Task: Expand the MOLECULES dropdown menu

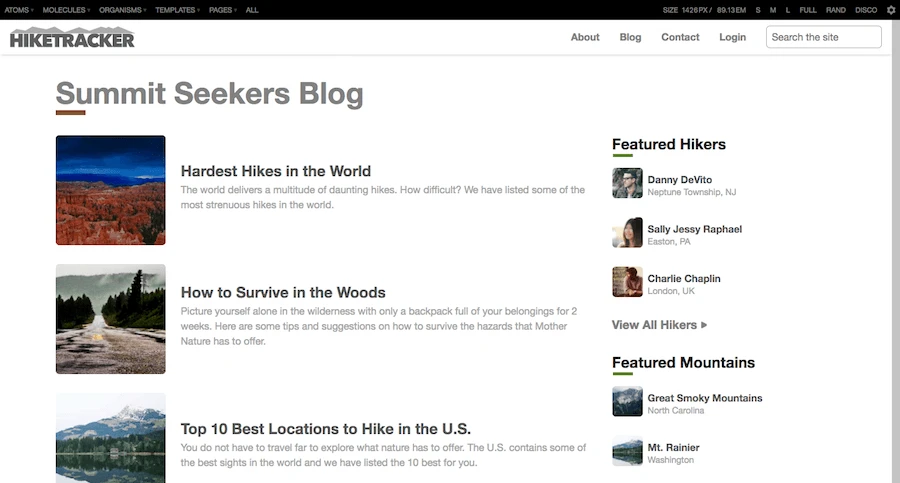Action: (65, 10)
